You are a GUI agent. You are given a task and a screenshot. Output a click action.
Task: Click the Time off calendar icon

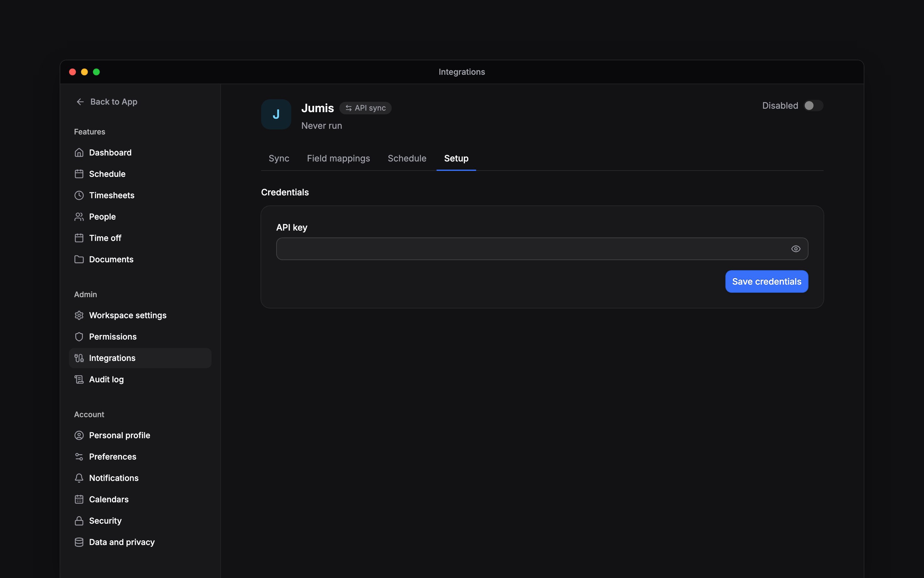[79, 238]
